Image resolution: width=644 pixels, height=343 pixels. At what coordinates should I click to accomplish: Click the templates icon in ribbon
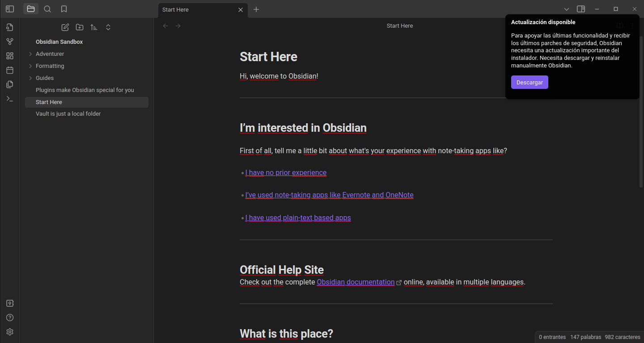click(10, 84)
